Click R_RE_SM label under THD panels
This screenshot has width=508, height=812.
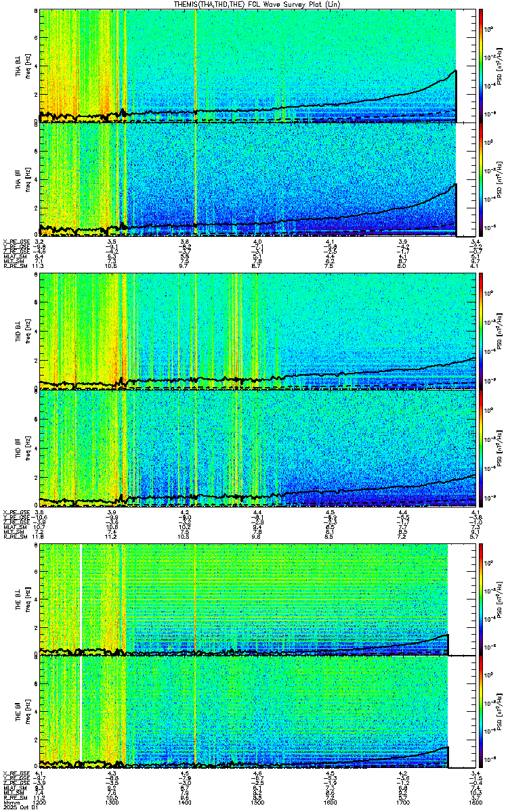15,537
